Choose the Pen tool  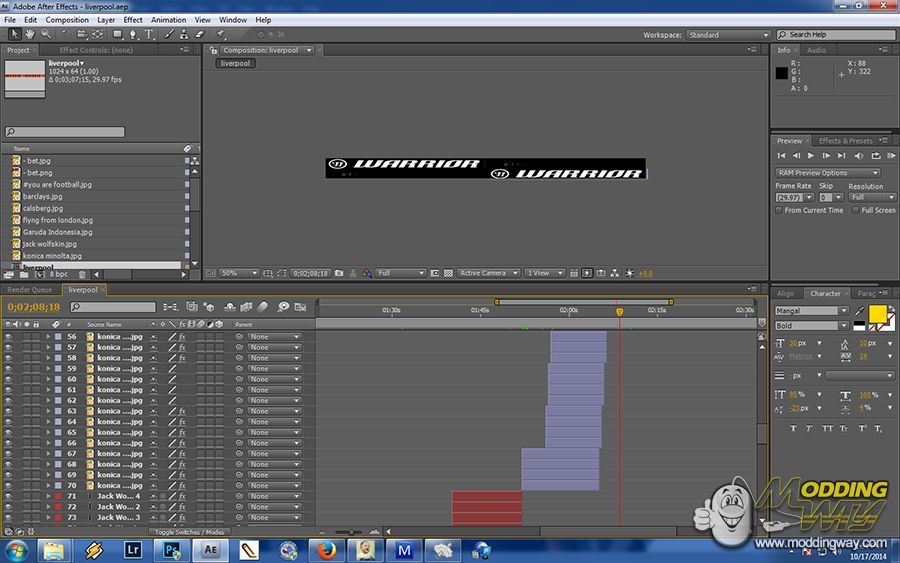coord(134,34)
